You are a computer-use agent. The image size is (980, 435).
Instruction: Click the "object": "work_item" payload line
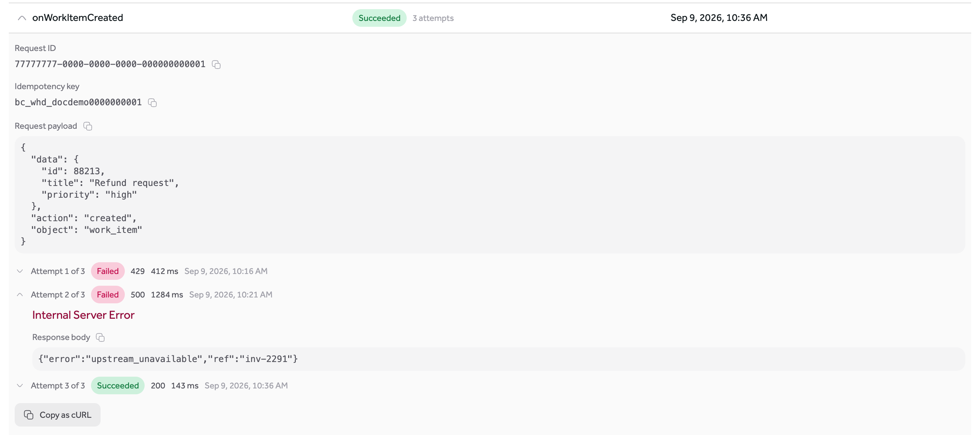86,230
